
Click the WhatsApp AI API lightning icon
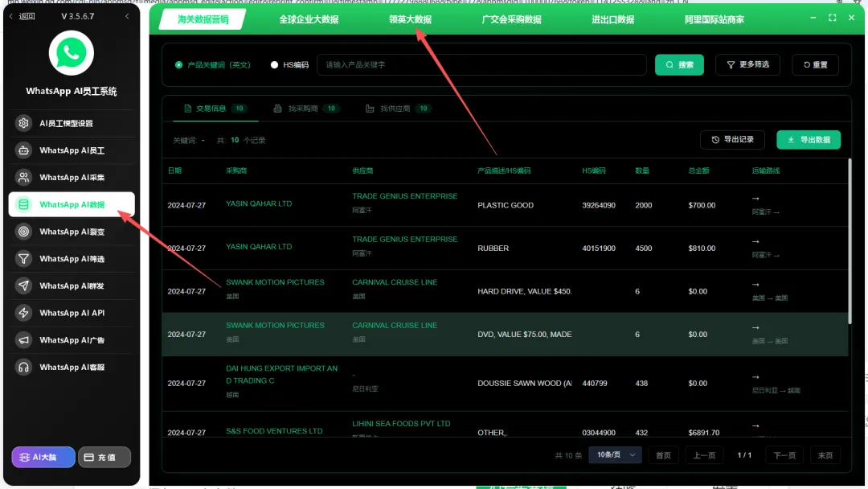tap(23, 313)
